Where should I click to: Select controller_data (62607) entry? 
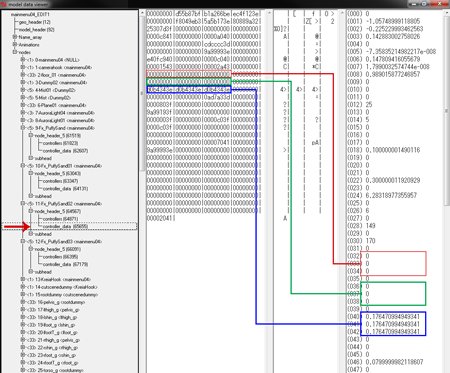click(65, 151)
